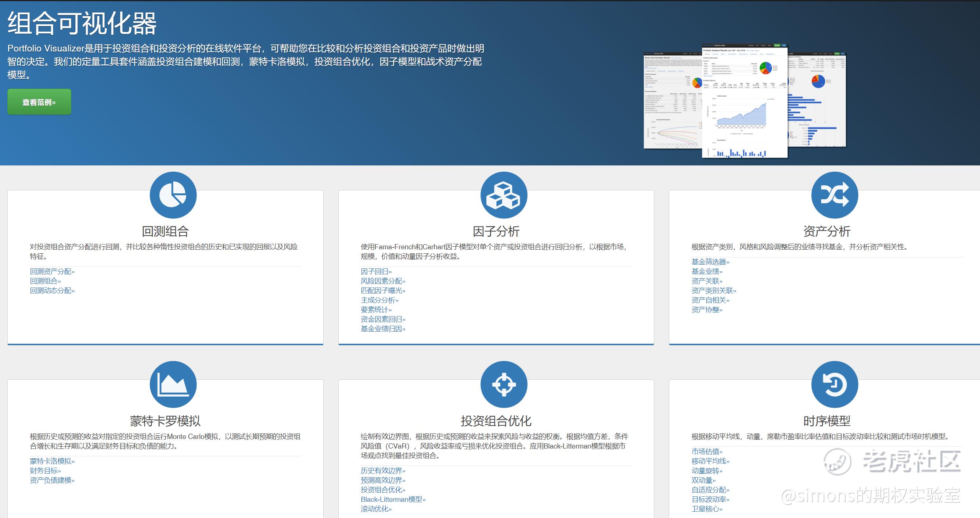Open the 回测资产分配» link

click(53, 272)
